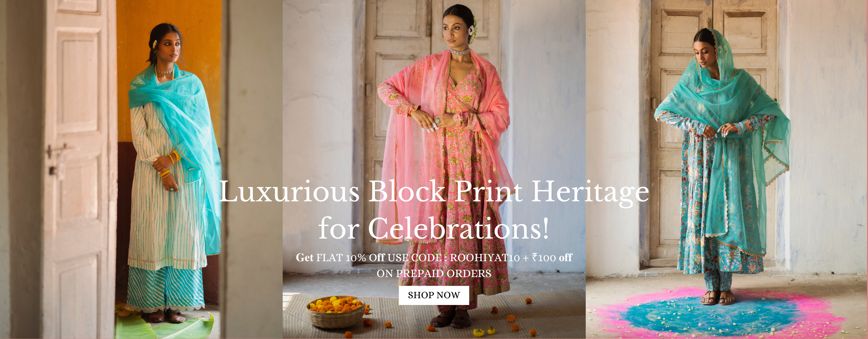Click the choker necklace on the center model
The width and height of the screenshot is (868, 339).
(x=459, y=52)
